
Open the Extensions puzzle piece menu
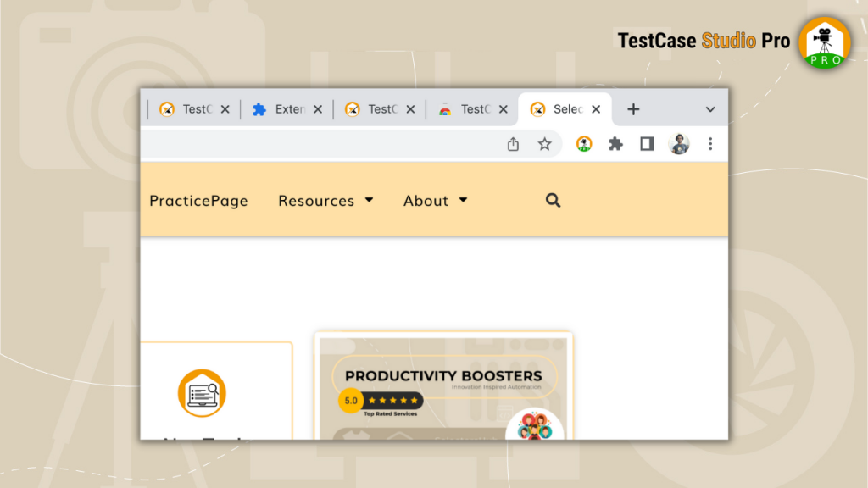615,144
